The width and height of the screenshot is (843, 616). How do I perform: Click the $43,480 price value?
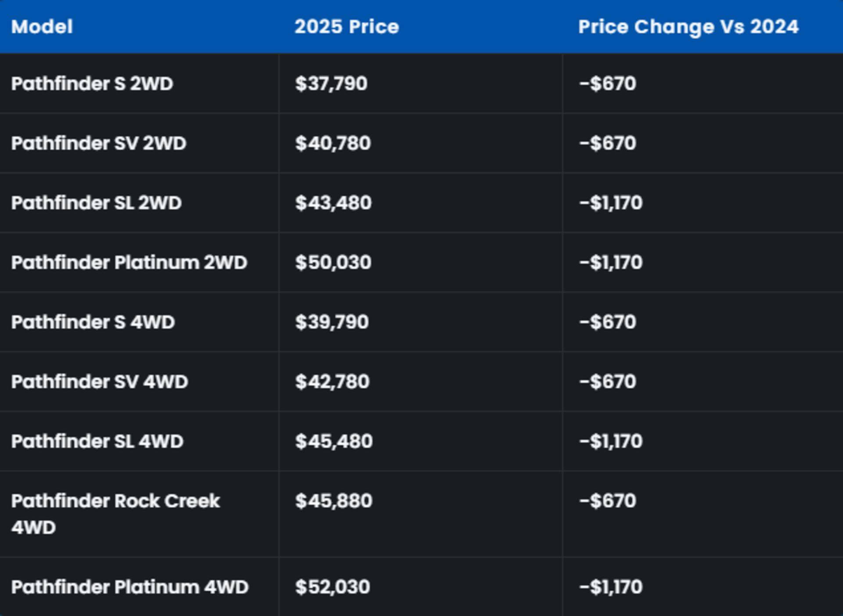(333, 203)
